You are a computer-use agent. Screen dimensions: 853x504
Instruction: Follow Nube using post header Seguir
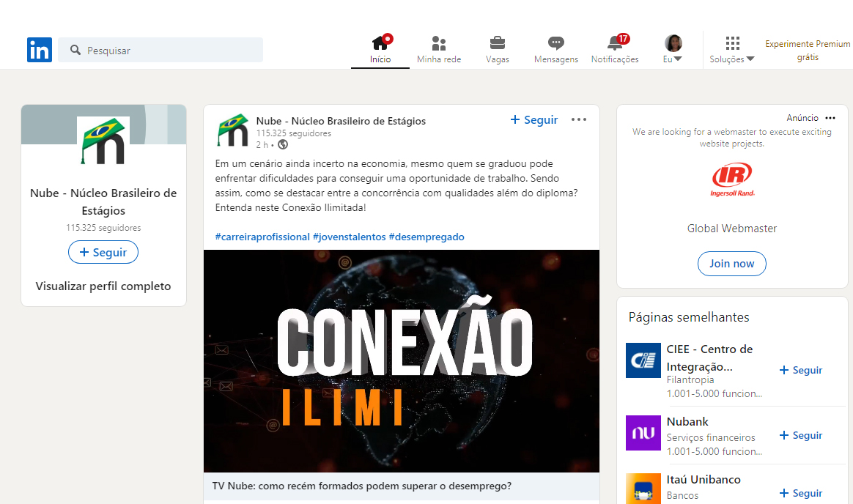[534, 119]
